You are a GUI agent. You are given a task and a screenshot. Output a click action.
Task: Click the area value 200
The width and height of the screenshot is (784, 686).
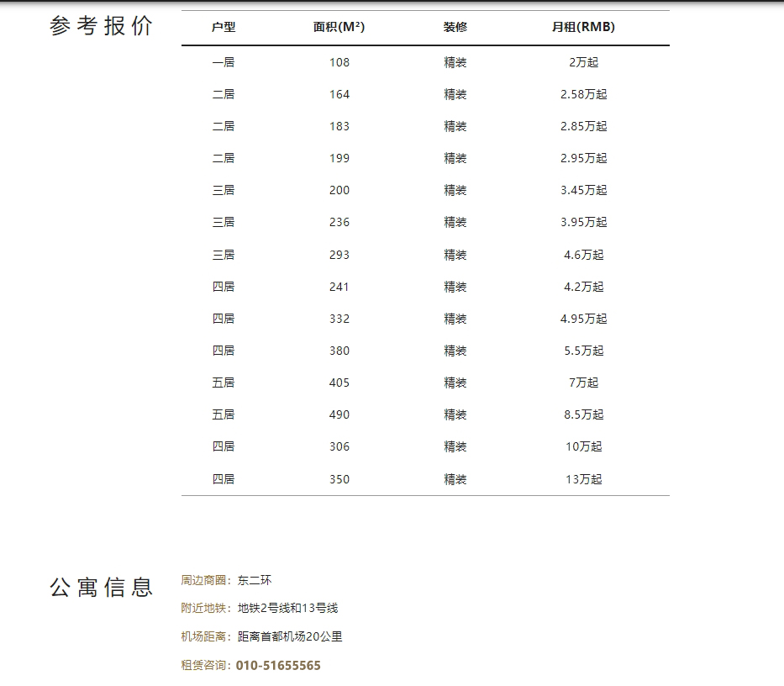tap(339, 191)
